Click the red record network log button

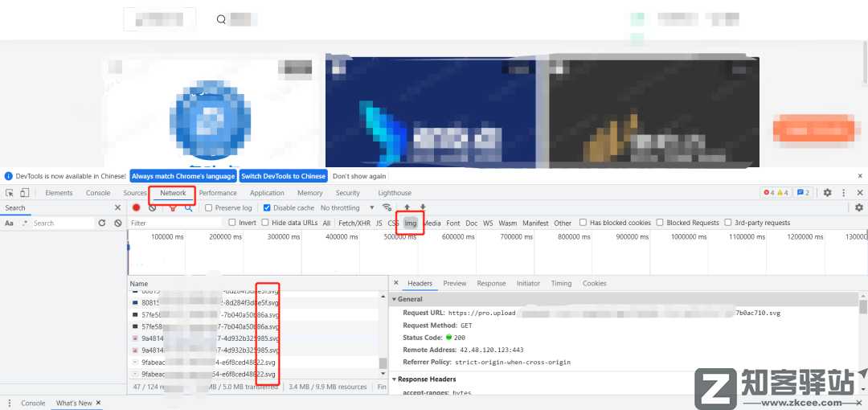(x=137, y=207)
